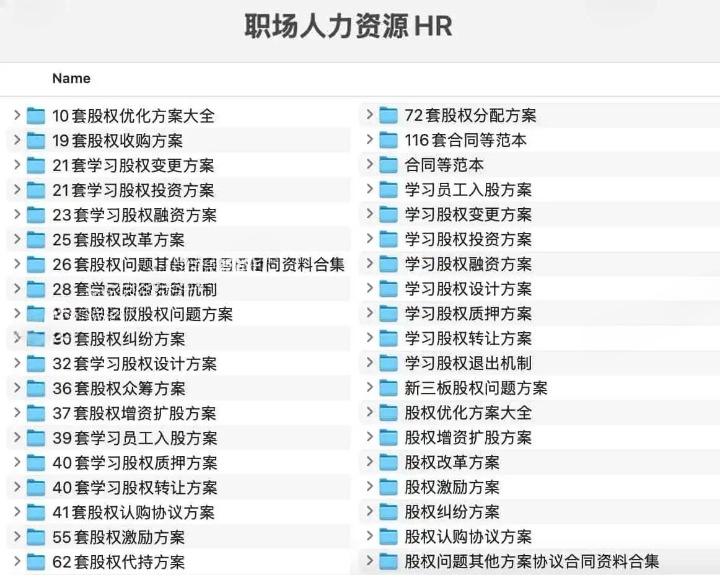Select folder icon for 62套股权代持方案
720x575 pixels.
pos(36,562)
